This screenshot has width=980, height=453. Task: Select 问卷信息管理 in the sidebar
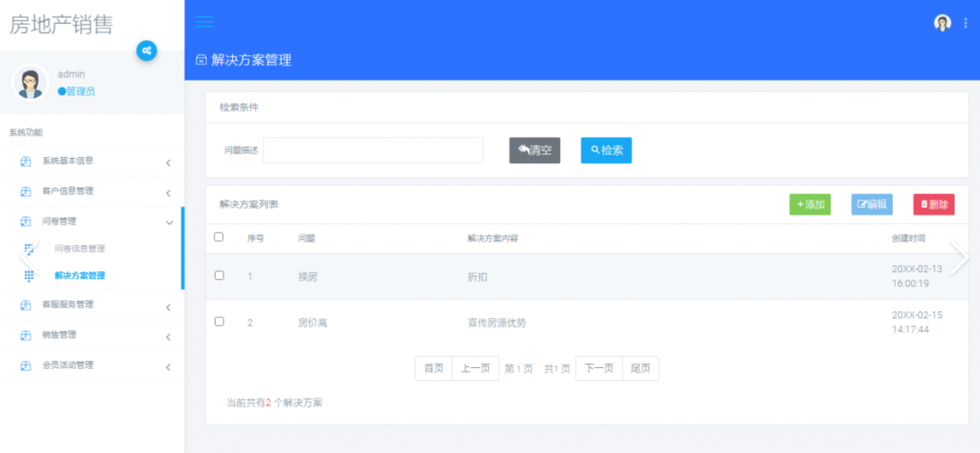point(80,249)
